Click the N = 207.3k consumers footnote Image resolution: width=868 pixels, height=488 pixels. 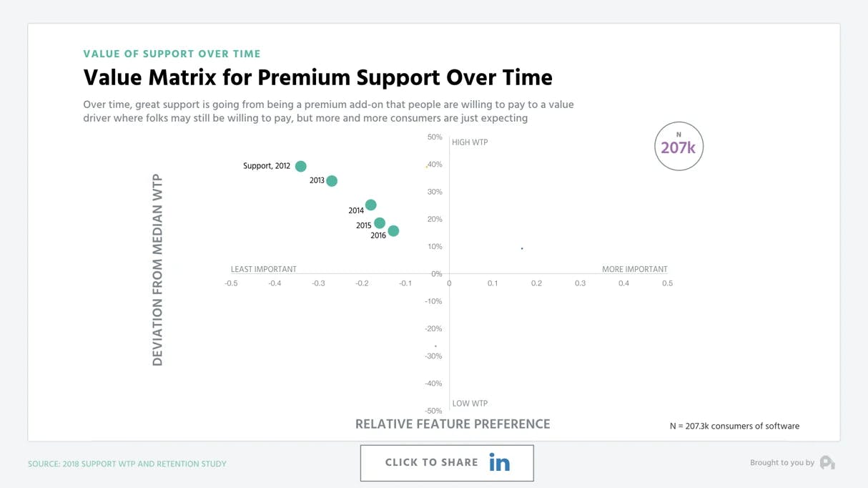coord(734,426)
